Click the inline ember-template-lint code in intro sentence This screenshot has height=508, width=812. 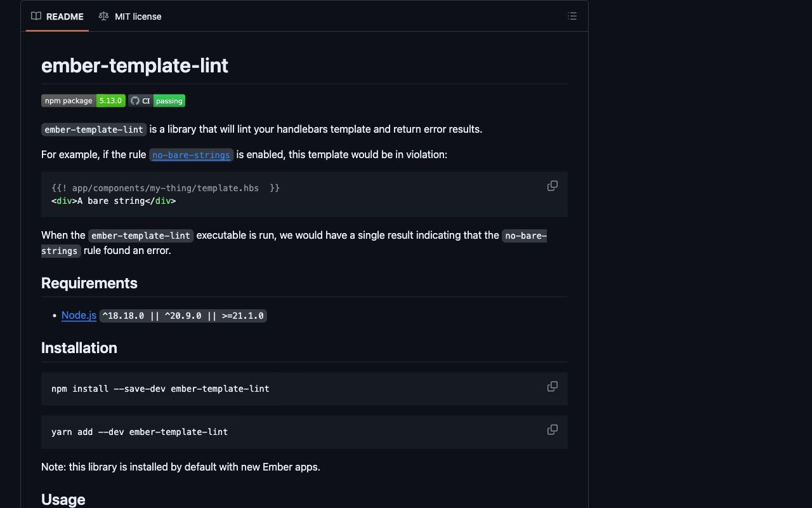pos(94,130)
